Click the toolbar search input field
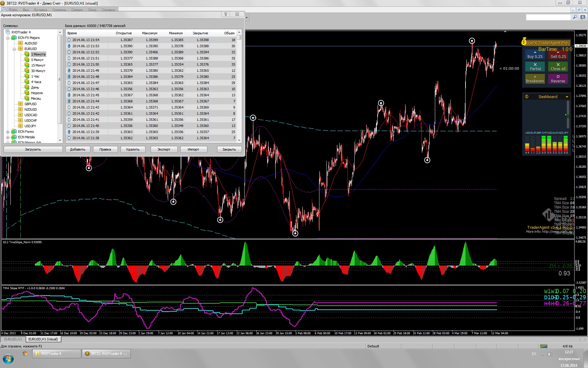Viewport: 588px width, 368px height. click(x=548, y=17)
